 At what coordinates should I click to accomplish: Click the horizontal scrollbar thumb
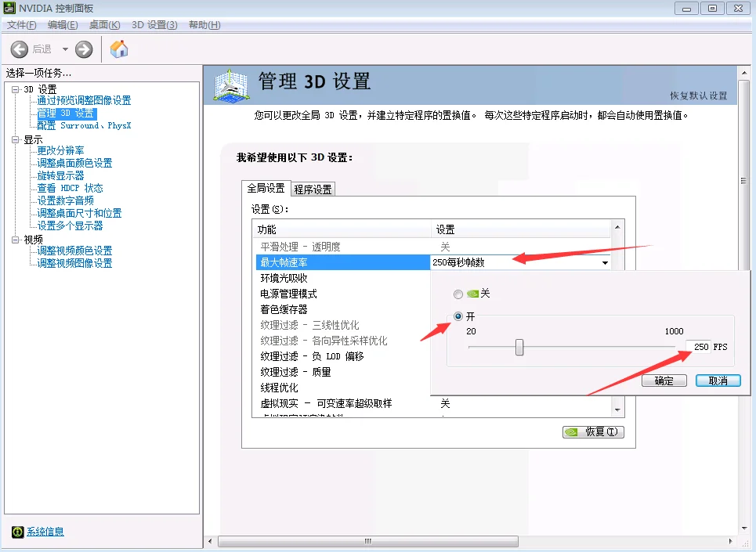(368, 541)
